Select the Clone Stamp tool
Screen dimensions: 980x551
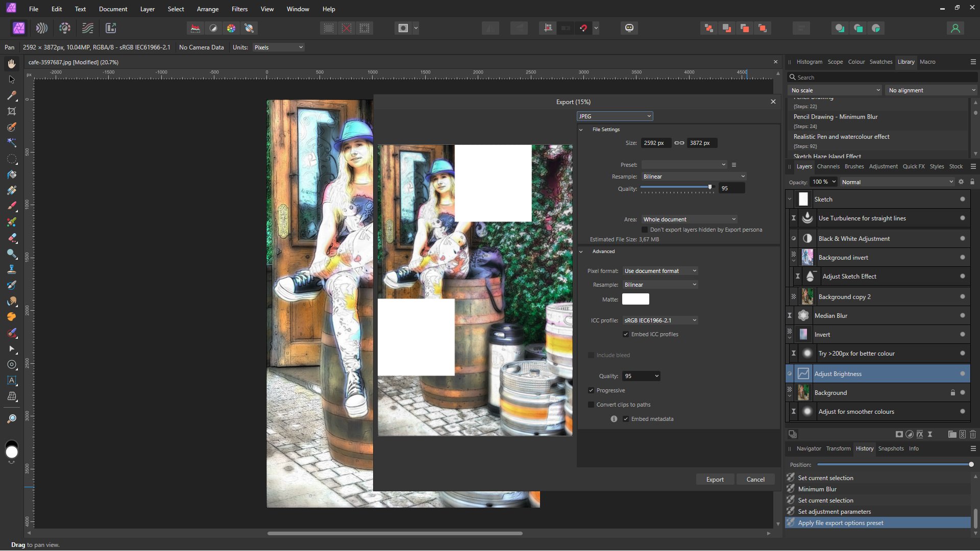(x=12, y=269)
